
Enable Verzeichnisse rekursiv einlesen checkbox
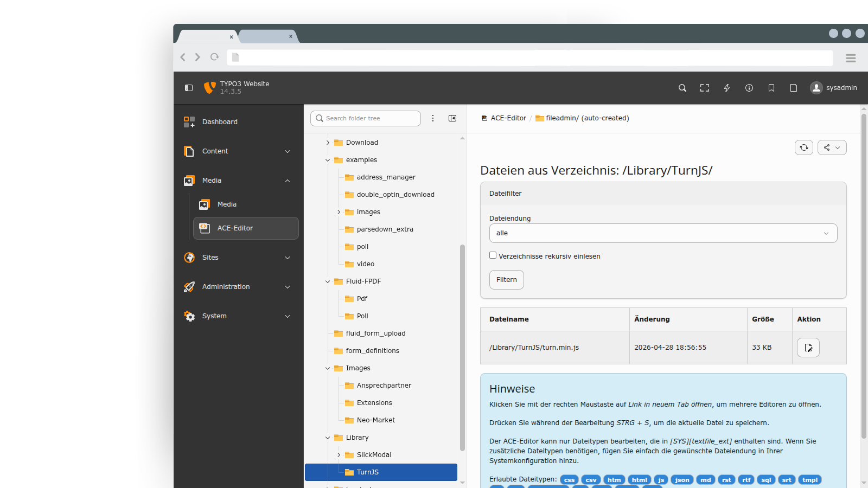click(x=493, y=255)
